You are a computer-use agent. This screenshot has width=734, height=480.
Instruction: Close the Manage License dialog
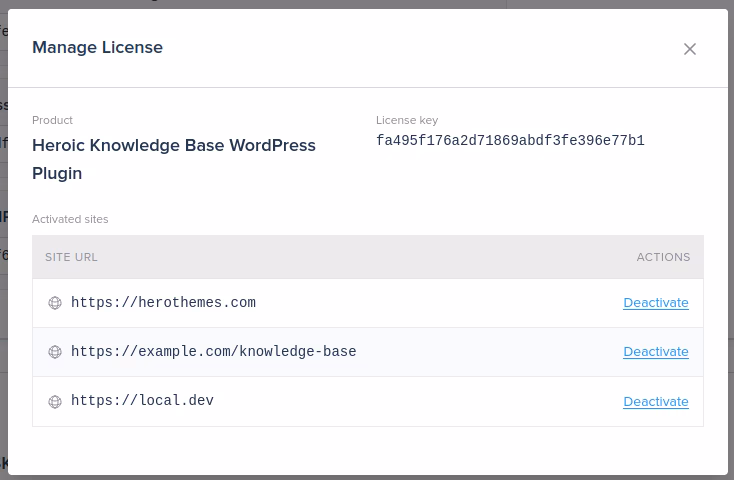coord(690,49)
